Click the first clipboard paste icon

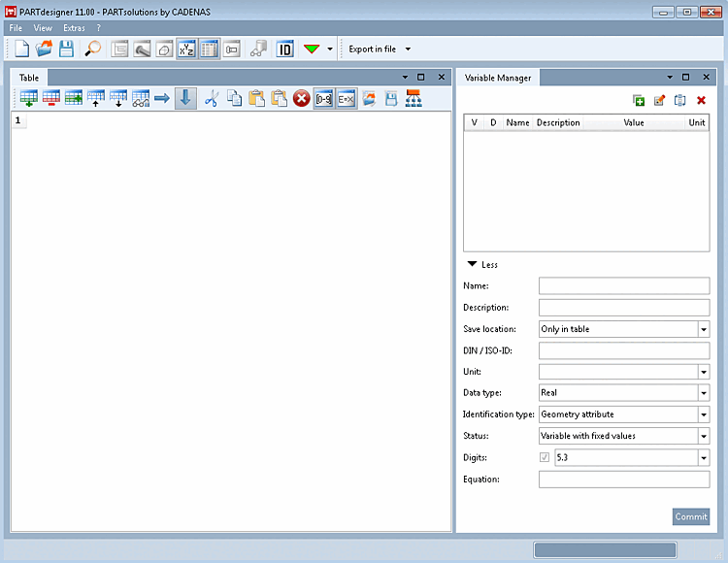[257, 98]
